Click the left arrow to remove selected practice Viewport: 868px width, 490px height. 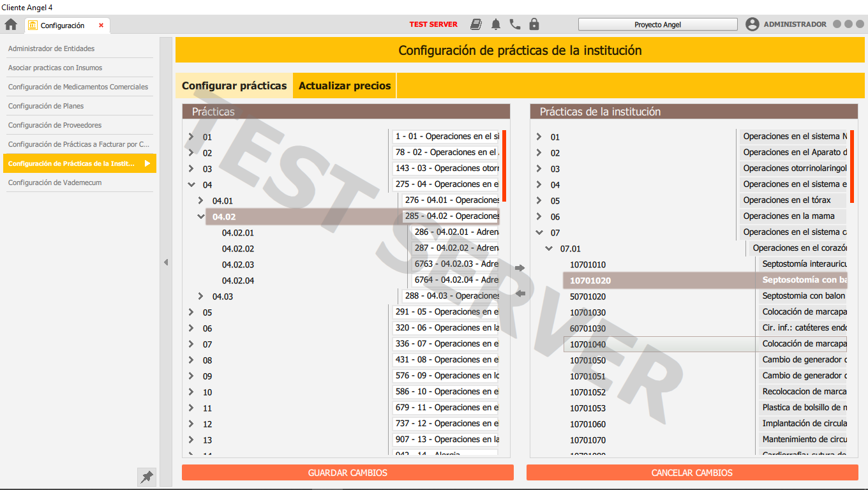[x=520, y=293]
